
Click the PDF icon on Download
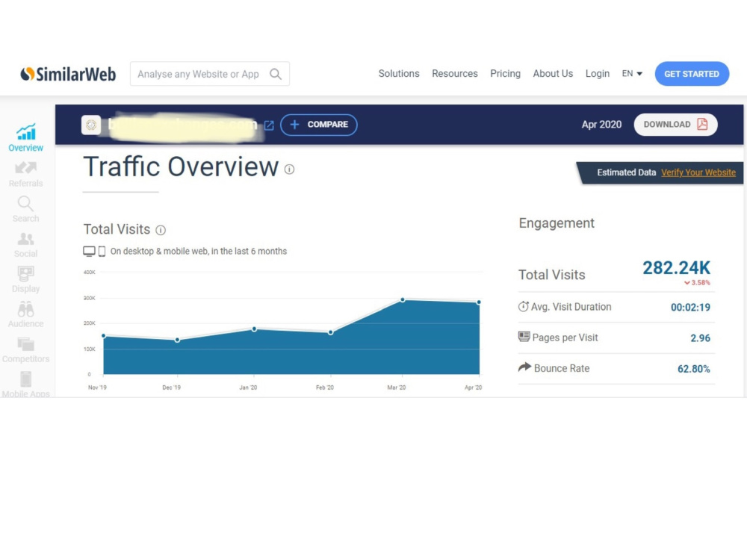pos(701,124)
